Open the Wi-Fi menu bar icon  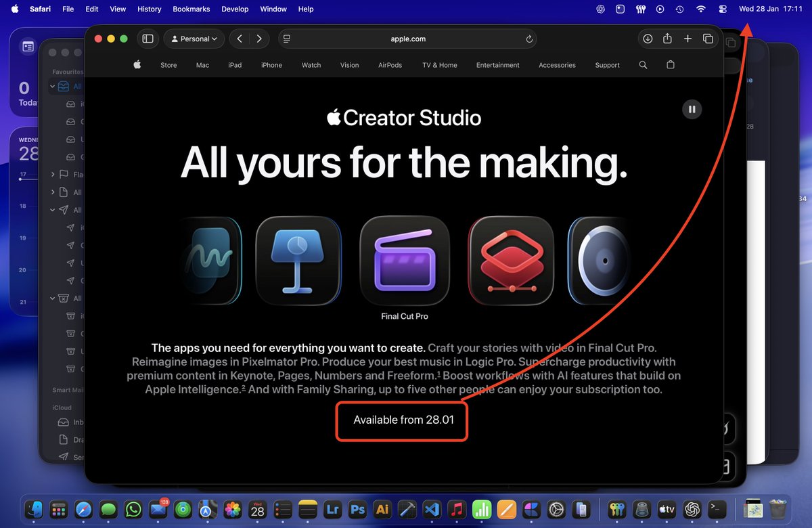click(701, 9)
